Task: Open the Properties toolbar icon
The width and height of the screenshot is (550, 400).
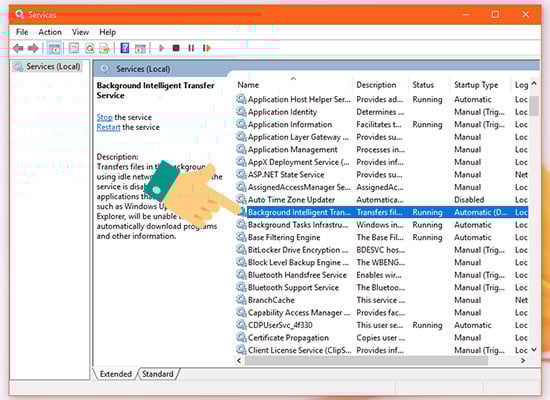Action: tap(74, 48)
